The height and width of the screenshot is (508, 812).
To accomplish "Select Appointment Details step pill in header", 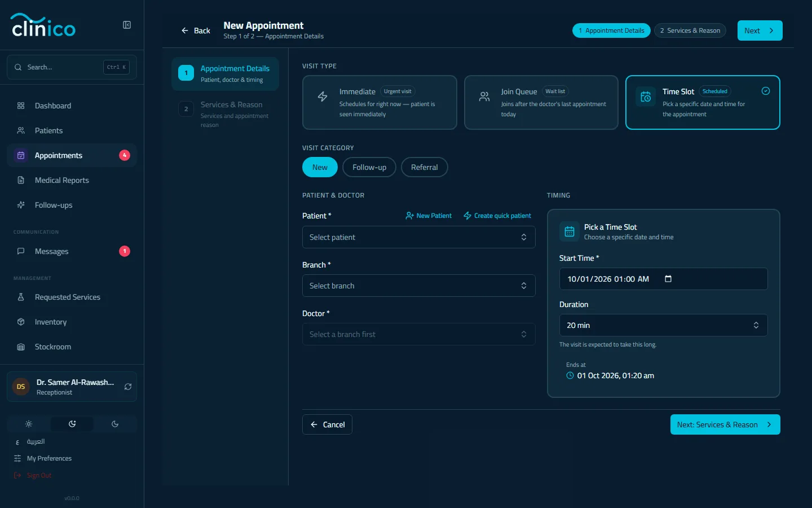I will pos(611,30).
